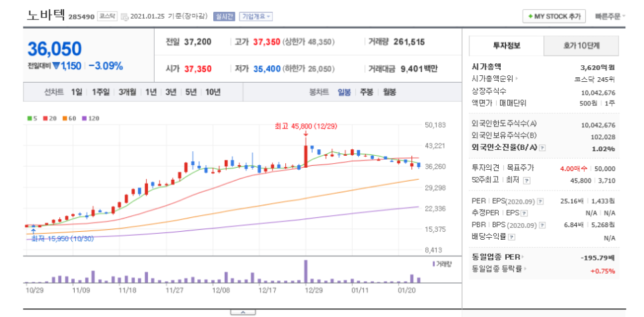The width and height of the screenshot is (644, 317).
Task: Click the 코스닥 245위 ranking value
Action: pos(594,79)
